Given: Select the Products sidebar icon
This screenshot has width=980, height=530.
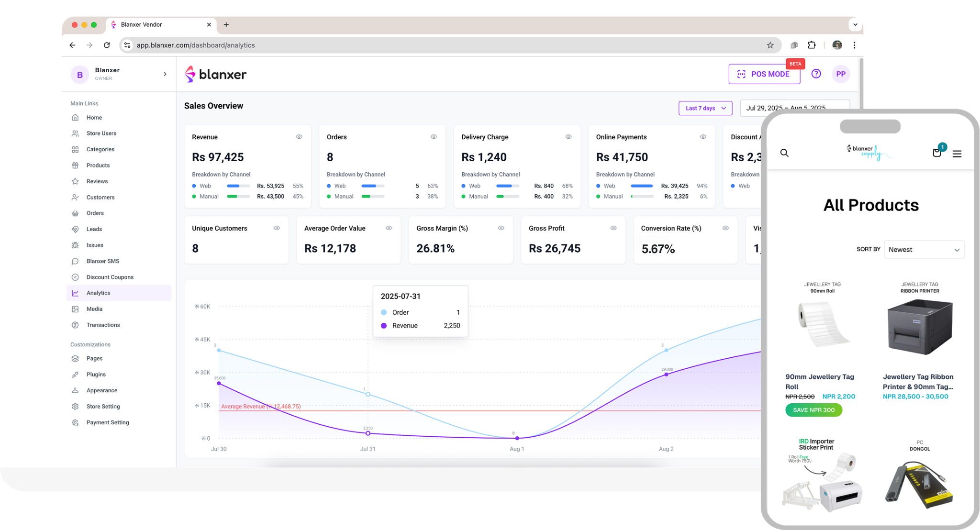Looking at the screenshot, I should tap(75, 165).
